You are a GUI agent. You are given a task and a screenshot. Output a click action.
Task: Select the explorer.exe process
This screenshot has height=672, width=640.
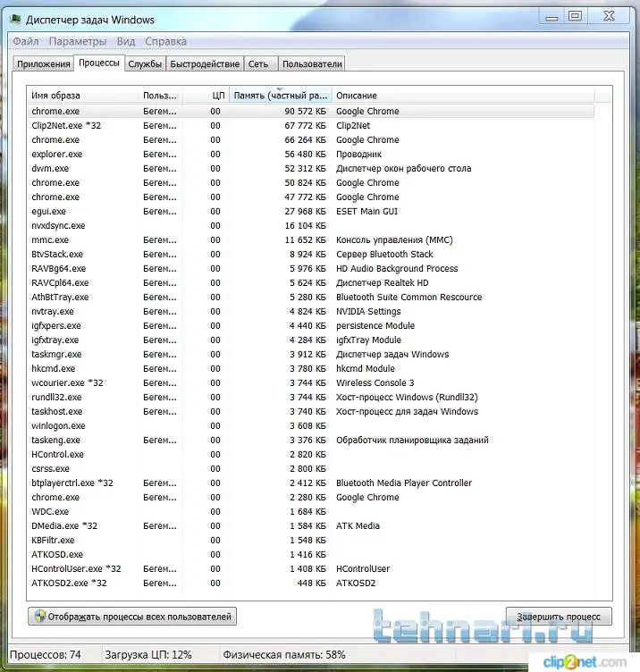310,155
